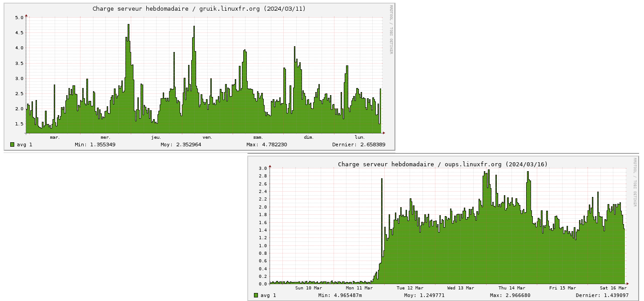Click the green avg 1 legend square in oups graph
Viewport: 644px width, 301px height.
tap(256, 295)
